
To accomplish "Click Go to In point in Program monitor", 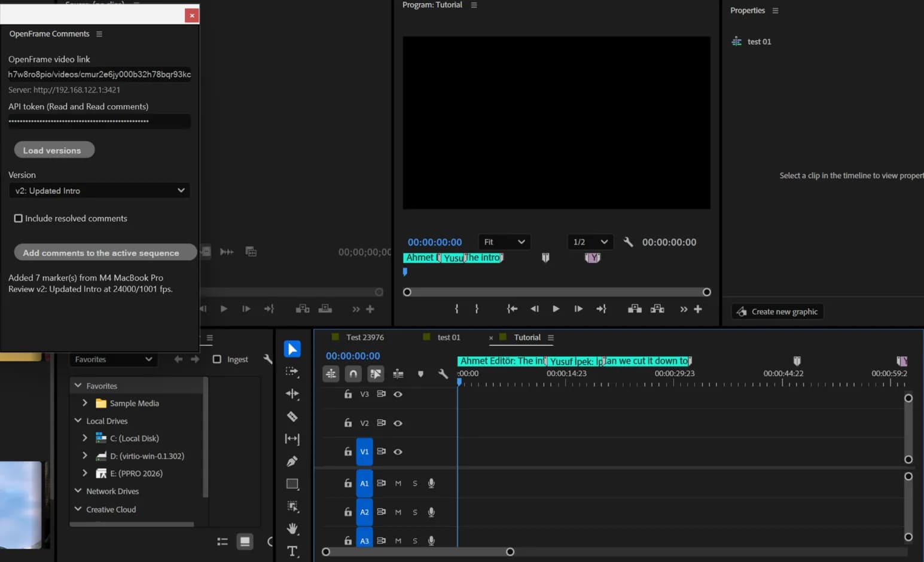I will point(512,309).
